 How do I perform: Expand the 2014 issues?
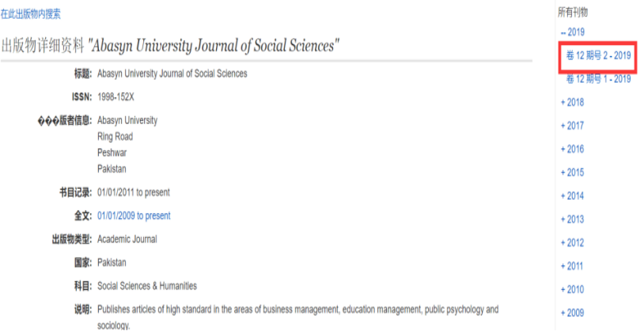tap(573, 196)
